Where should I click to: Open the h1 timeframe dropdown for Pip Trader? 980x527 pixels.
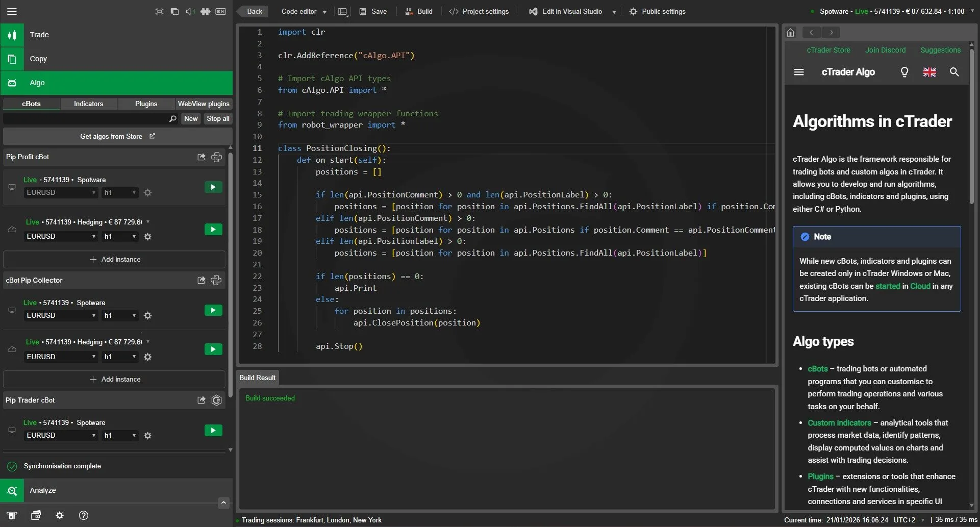(x=120, y=436)
